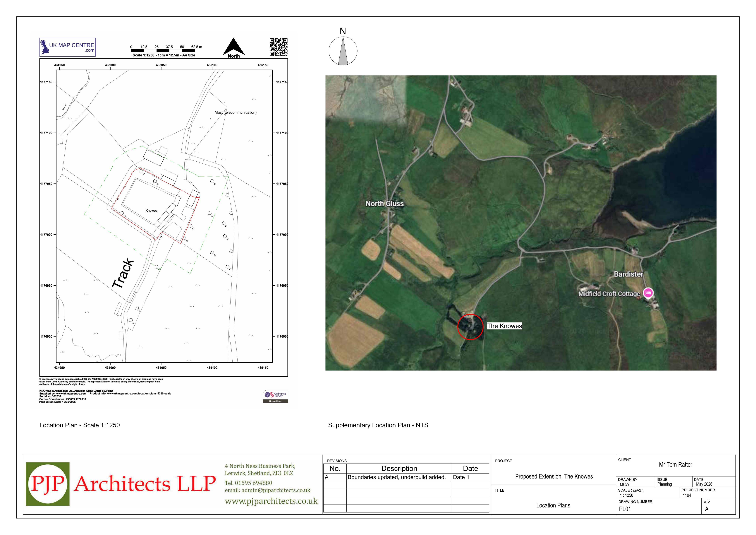This screenshot has height=535, width=756.
Task: Click the PJP circular logo
Action: pos(48,484)
